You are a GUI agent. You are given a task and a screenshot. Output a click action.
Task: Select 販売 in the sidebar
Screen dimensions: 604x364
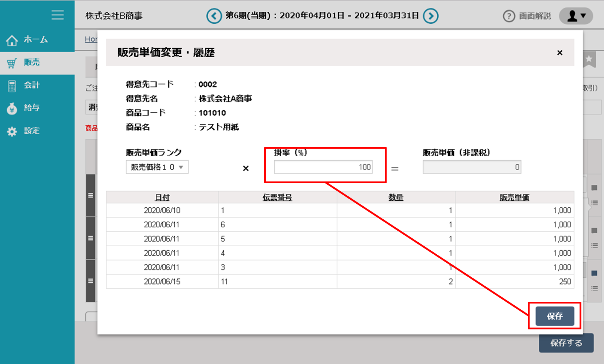tap(32, 63)
